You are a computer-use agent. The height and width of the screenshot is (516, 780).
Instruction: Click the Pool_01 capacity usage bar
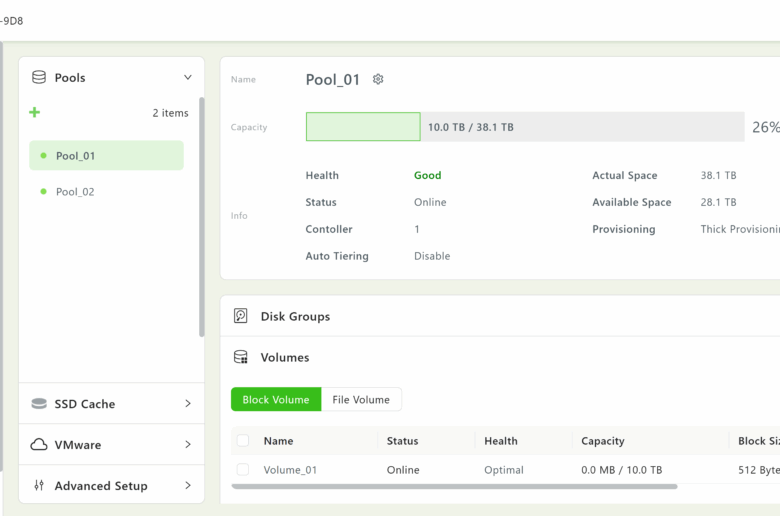[x=524, y=127]
